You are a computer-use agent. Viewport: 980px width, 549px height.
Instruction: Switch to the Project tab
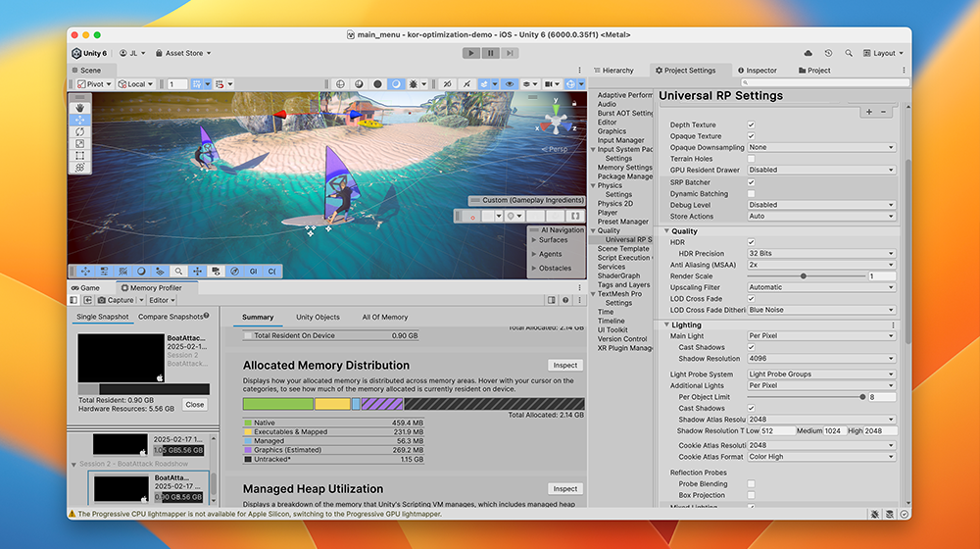[x=814, y=71]
